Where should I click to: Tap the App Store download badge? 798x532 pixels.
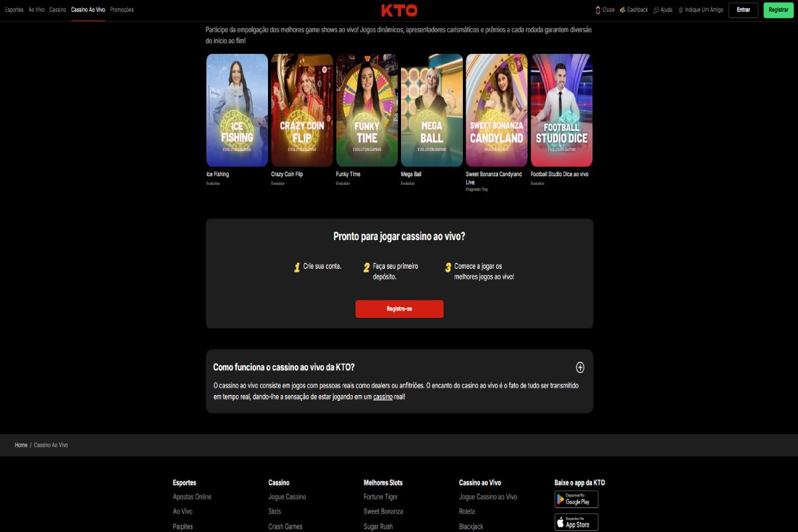[577, 522]
